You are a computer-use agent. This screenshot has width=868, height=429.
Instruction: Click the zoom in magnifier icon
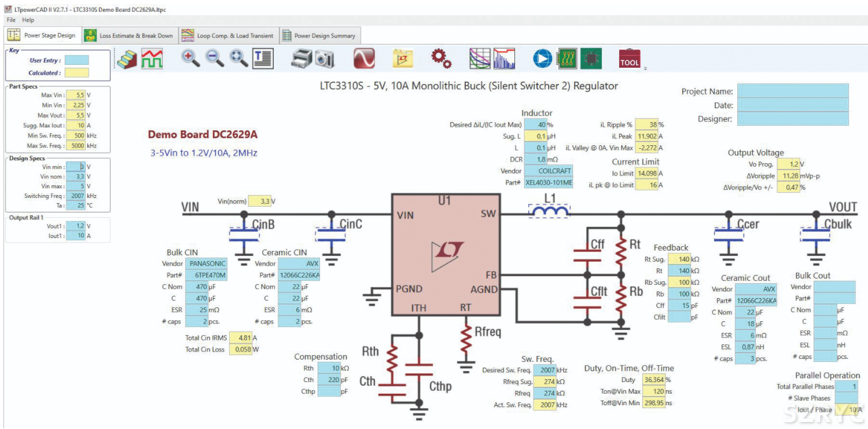[x=190, y=58]
